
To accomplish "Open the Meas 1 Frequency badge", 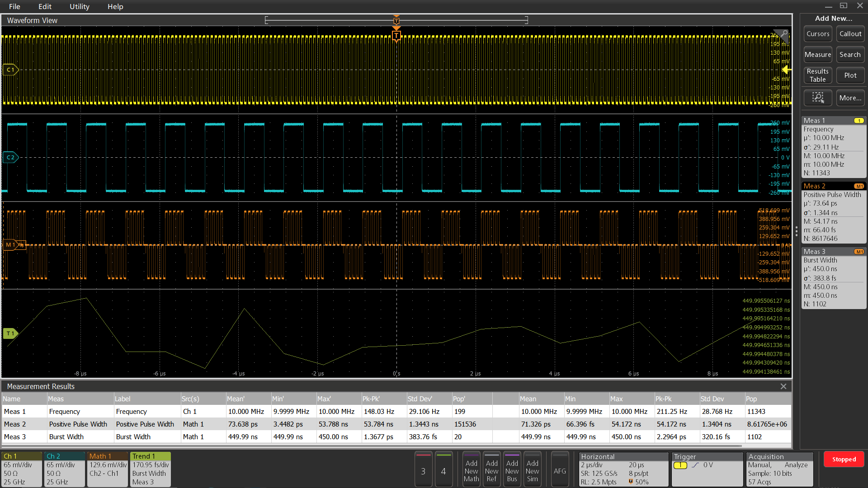I will (834, 147).
